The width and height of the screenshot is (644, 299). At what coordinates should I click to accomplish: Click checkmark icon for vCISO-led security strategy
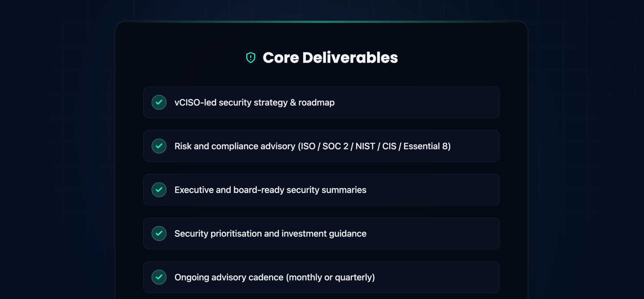pyautogui.click(x=159, y=102)
